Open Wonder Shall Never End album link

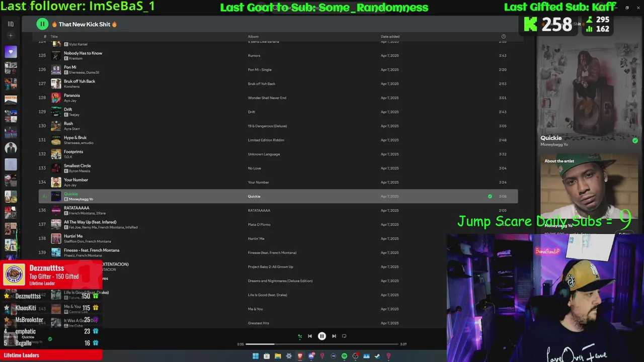267,98
